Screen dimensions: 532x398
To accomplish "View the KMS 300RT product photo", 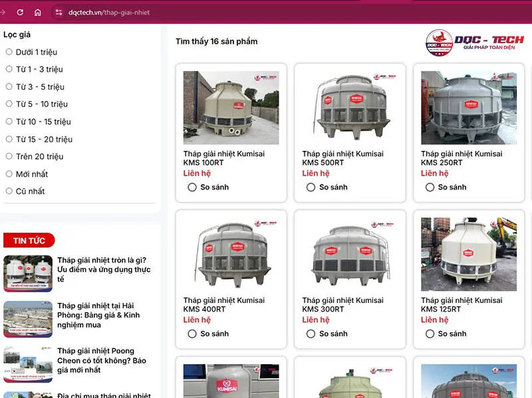I will 350,254.
